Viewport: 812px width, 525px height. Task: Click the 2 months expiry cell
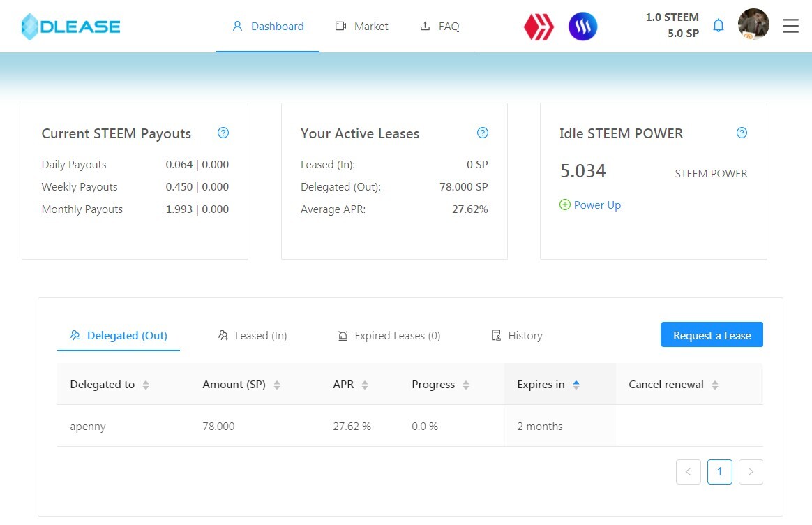[540, 426]
